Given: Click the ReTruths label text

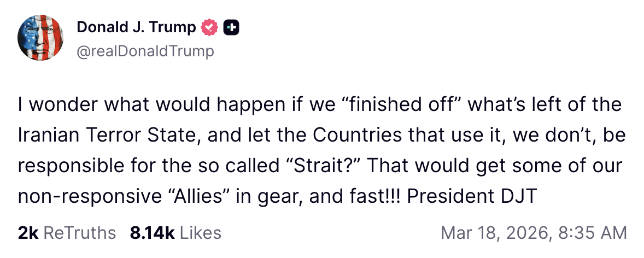Looking at the screenshot, I should [x=79, y=233].
